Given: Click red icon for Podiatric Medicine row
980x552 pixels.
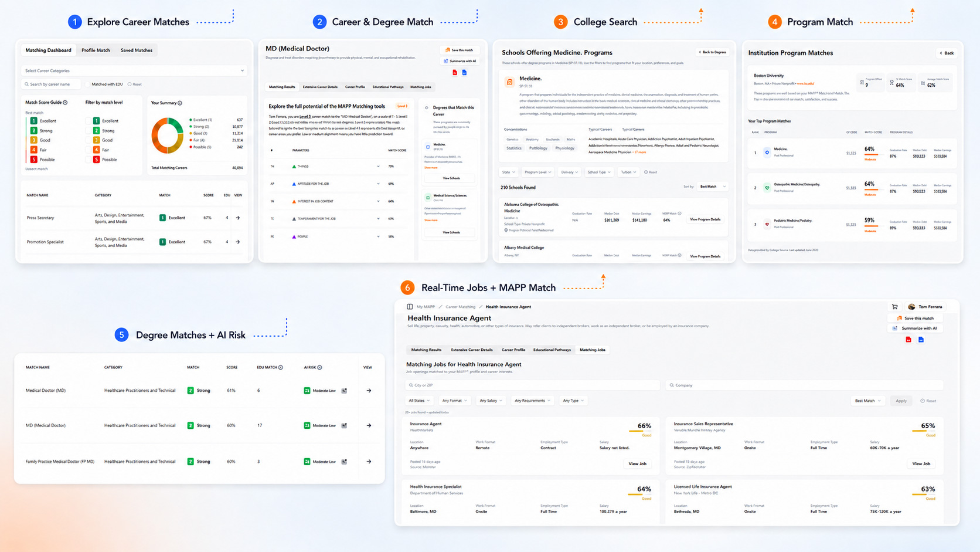Looking at the screenshot, I should (767, 224).
